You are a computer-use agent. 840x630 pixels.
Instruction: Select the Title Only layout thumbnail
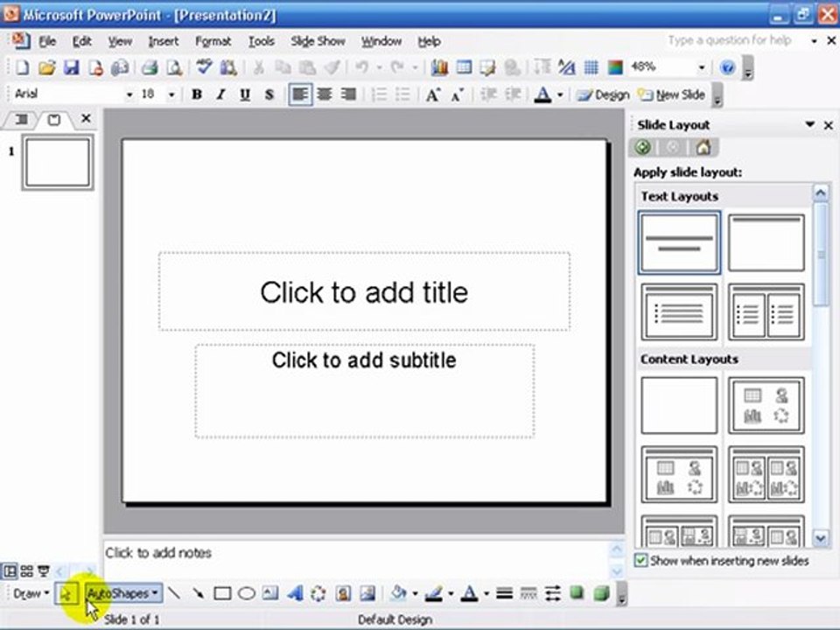pyautogui.click(x=766, y=242)
